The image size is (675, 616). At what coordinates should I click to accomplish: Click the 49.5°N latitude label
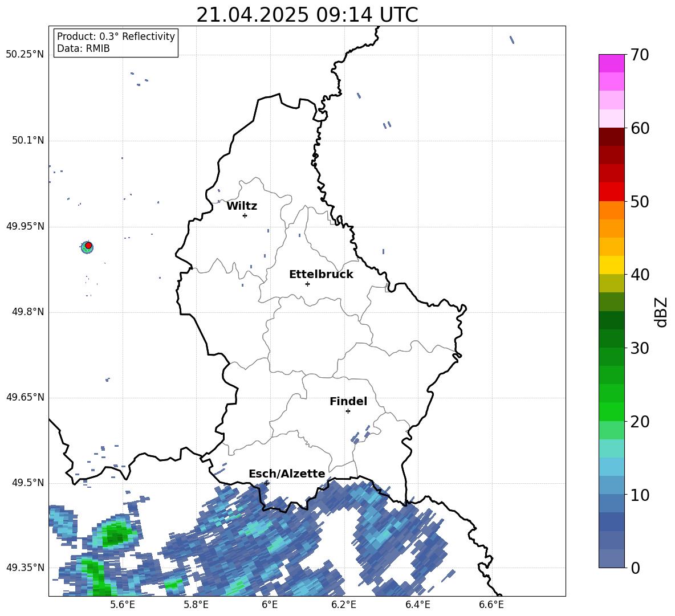28,483
